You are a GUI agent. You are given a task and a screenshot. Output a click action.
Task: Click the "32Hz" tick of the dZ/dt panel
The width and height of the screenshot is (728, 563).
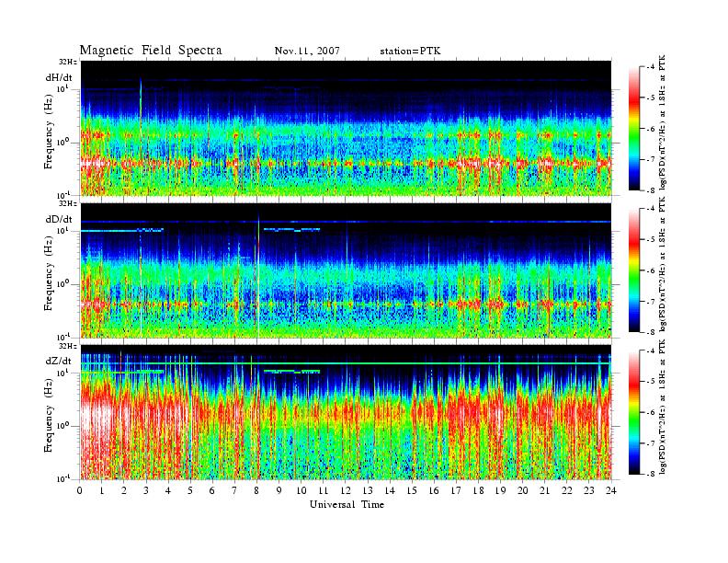67,346
